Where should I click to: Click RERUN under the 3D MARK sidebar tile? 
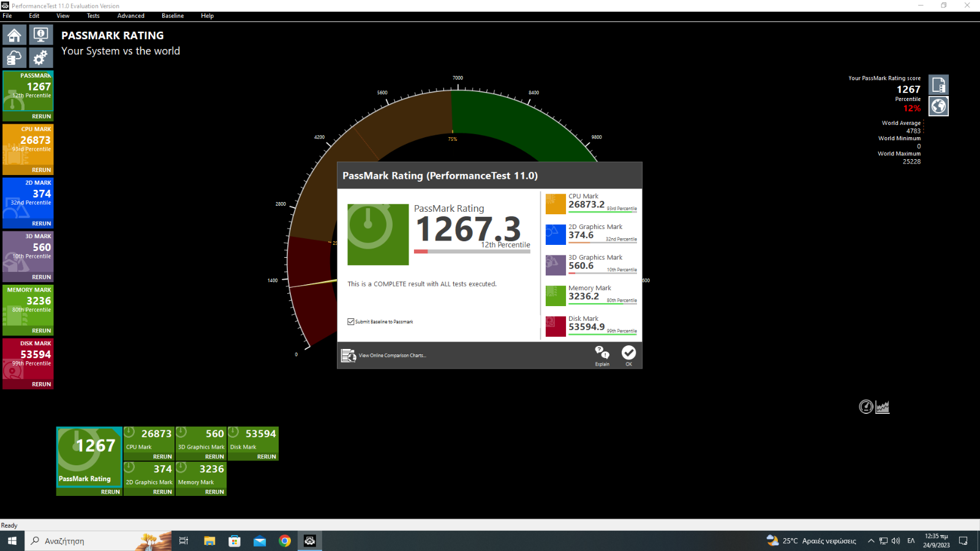pos(42,277)
